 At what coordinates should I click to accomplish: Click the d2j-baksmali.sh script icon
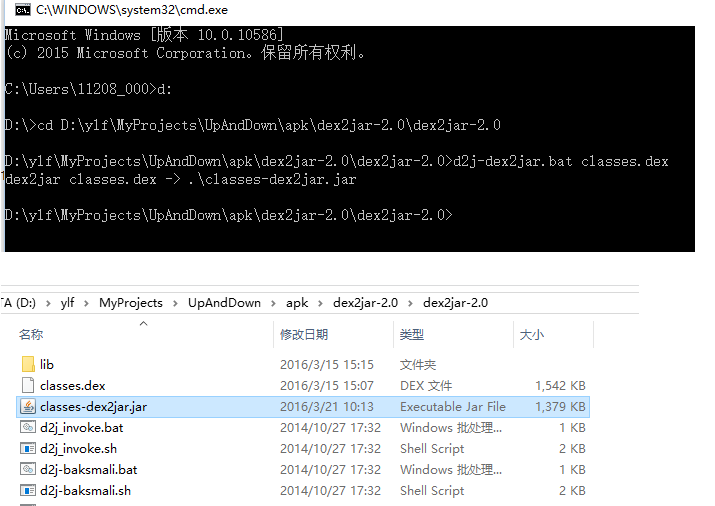coord(28,491)
